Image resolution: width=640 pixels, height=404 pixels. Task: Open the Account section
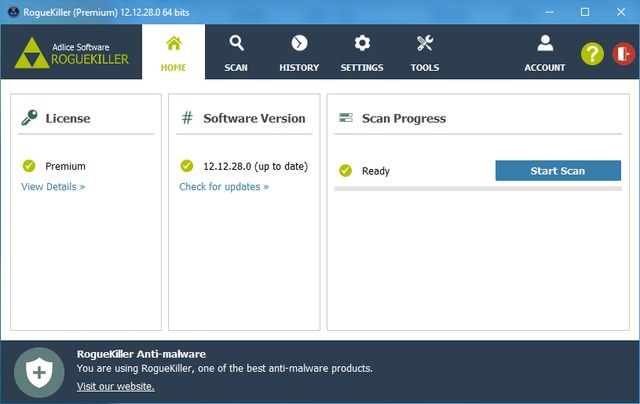[544, 52]
